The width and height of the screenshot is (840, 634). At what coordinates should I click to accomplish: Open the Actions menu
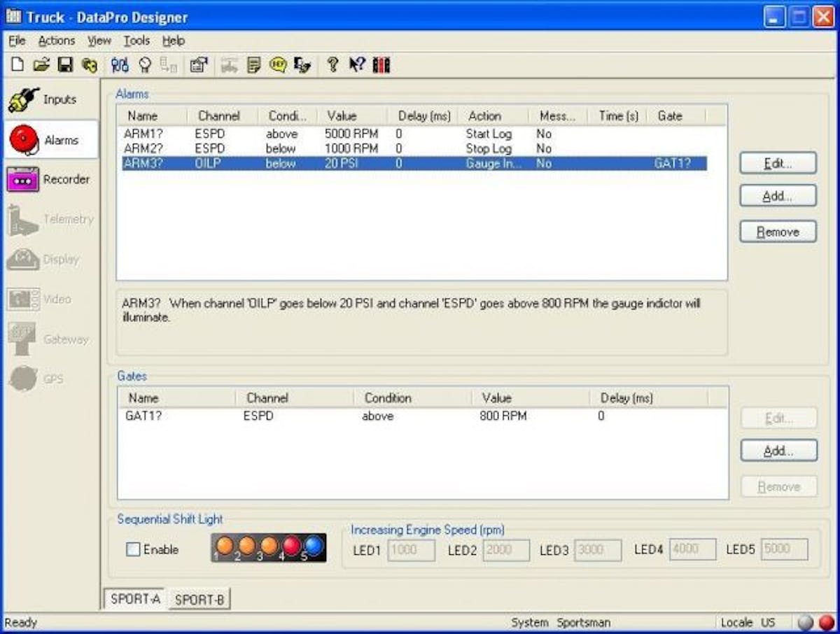click(x=56, y=41)
